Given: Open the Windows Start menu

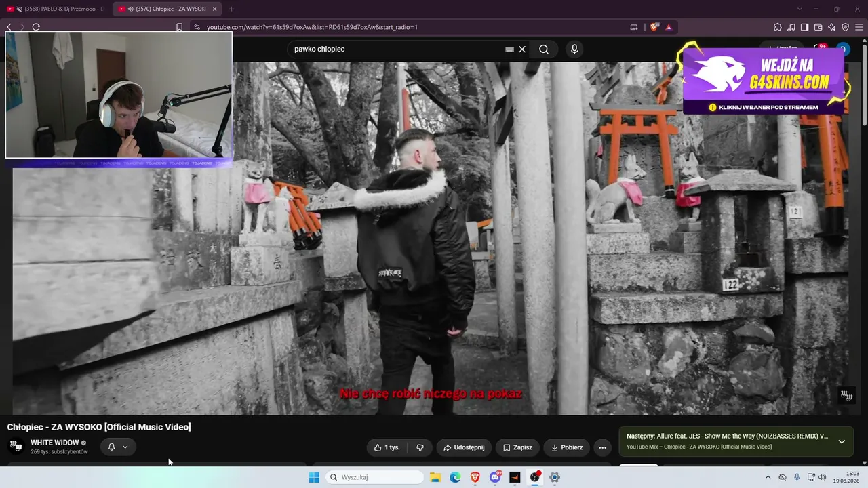Looking at the screenshot, I should [x=314, y=477].
